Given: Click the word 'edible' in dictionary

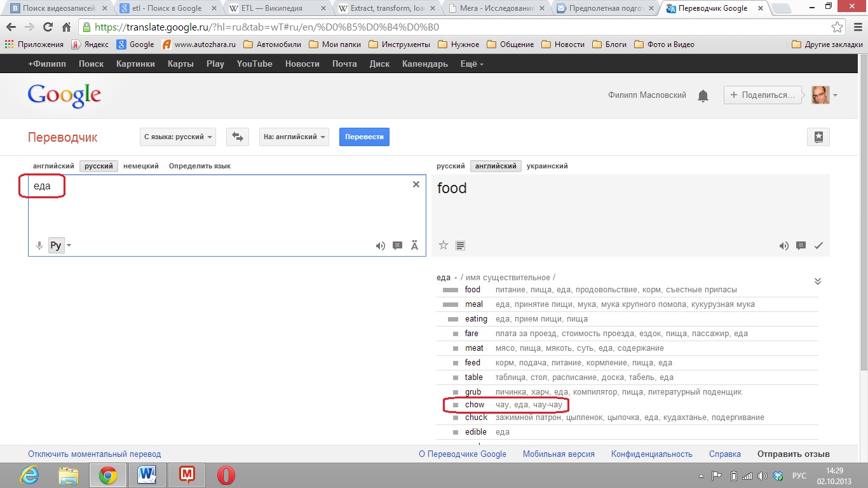Looking at the screenshot, I should click(x=476, y=432).
